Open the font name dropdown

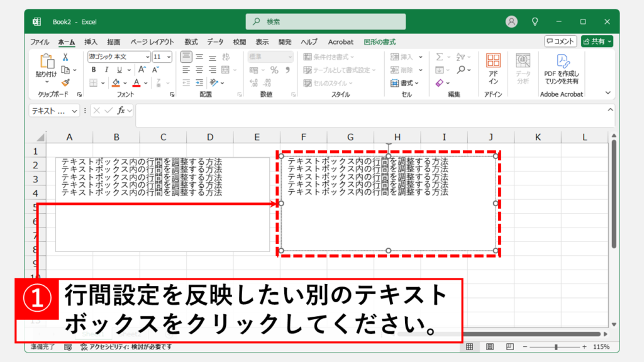147,57
